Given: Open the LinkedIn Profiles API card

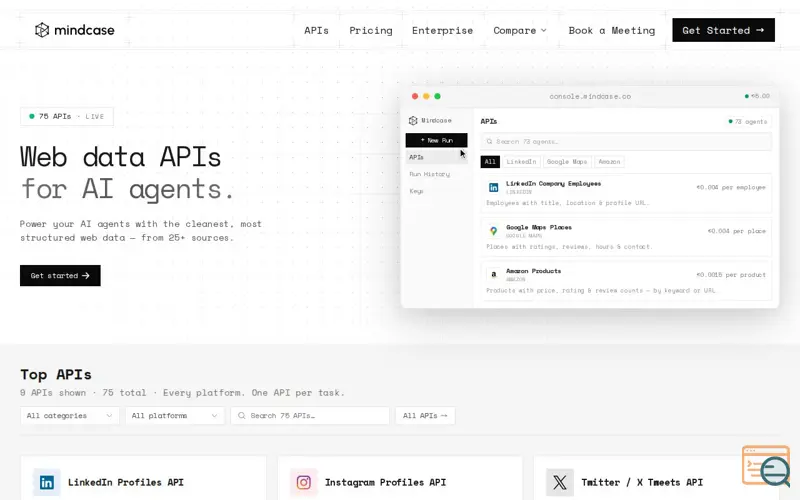Looking at the screenshot, I should [x=143, y=478].
